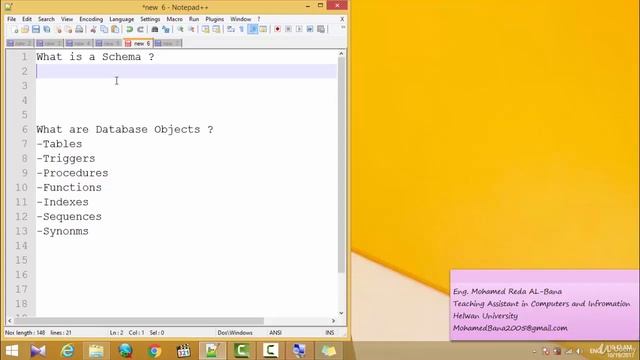
Task: Click the Replace toolbar icon
Action: [x=166, y=29]
